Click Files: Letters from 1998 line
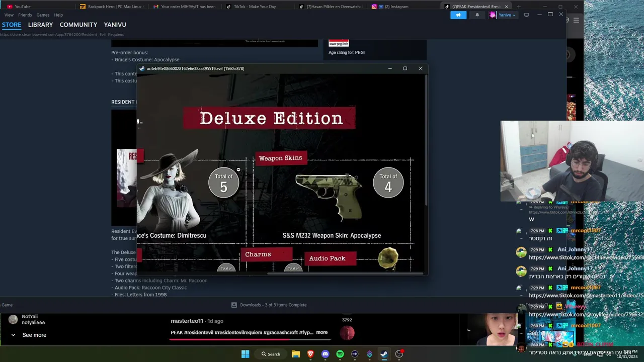Image resolution: width=644 pixels, height=362 pixels. click(139, 295)
